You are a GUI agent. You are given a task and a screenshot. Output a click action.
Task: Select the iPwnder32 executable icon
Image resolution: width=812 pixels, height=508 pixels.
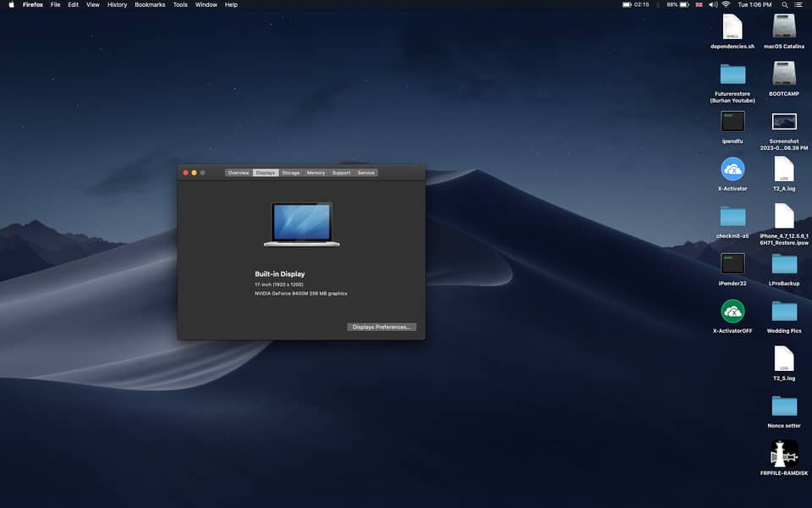click(732, 263)
